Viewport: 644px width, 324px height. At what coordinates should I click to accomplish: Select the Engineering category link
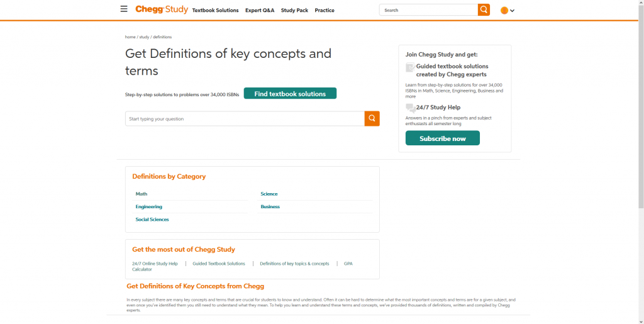tap(149, 206)
